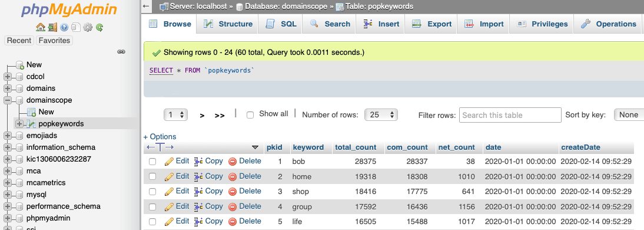This screenshot has height=230, width=644.
Task: Enable the Show all checkbox
Action: pos(250,115)
